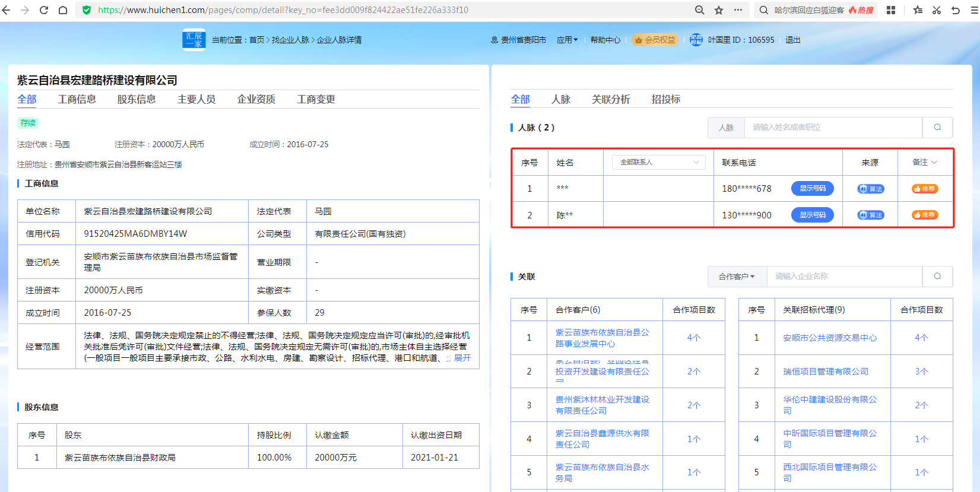
Task: Expand the 全部联系人 filter dropdown
Action: pos(659,162)
